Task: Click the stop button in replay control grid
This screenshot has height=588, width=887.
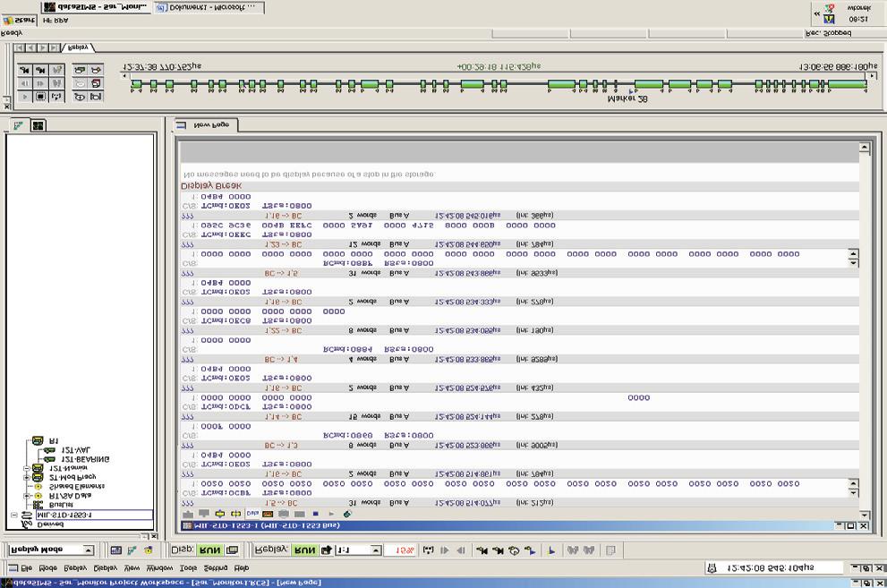Action: [41, 96]
